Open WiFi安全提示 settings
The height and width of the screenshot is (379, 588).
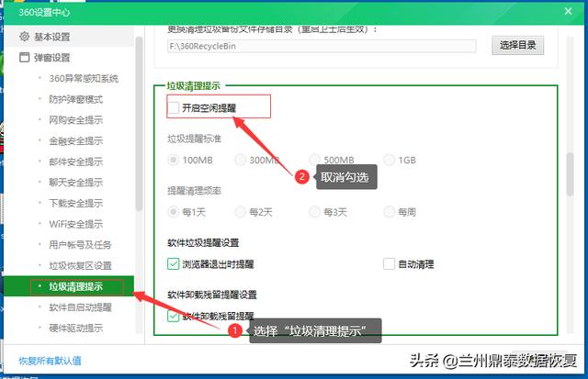75,224
